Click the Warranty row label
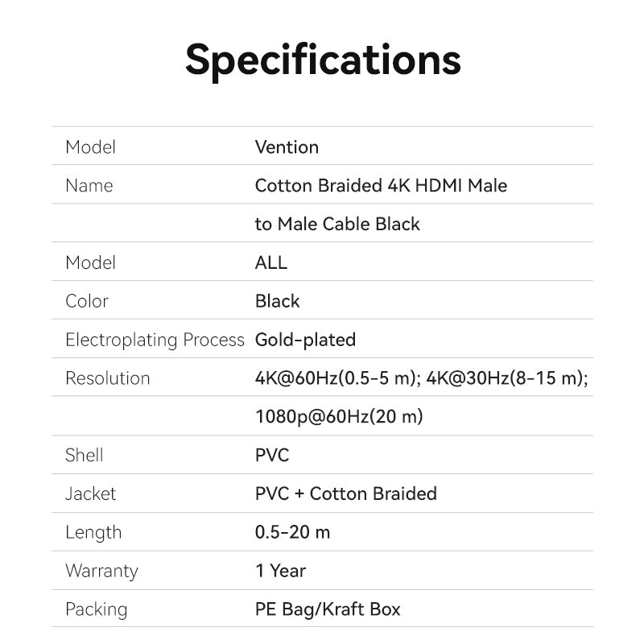 (x=101, y=571)
